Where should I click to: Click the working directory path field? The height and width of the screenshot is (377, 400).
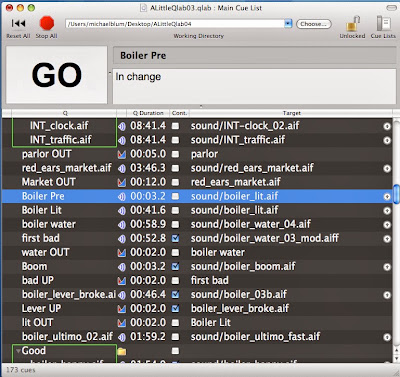point(175,24)
